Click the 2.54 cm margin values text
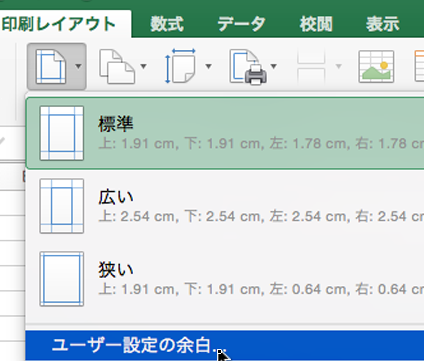The width and height of the screenshot is (424, 361). [x=261, y=217]
